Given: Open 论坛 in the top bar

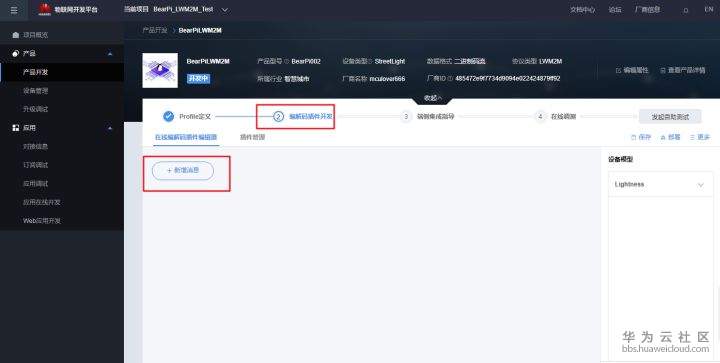Looking at the screenshot, I should pos(615,10).
